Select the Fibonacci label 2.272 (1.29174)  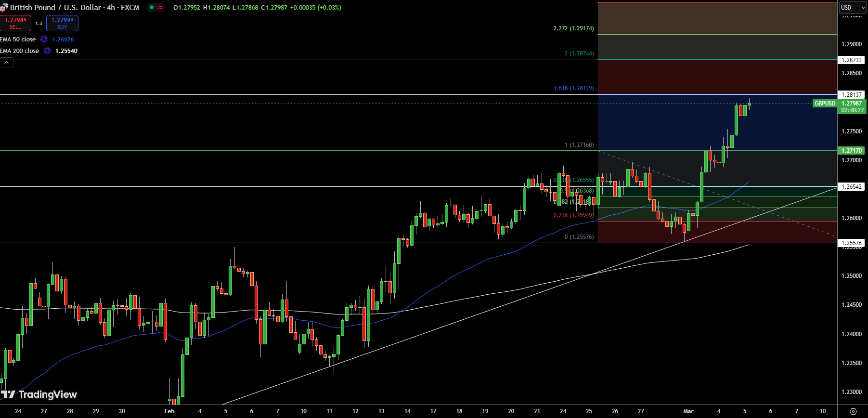[x=574, y=28]
